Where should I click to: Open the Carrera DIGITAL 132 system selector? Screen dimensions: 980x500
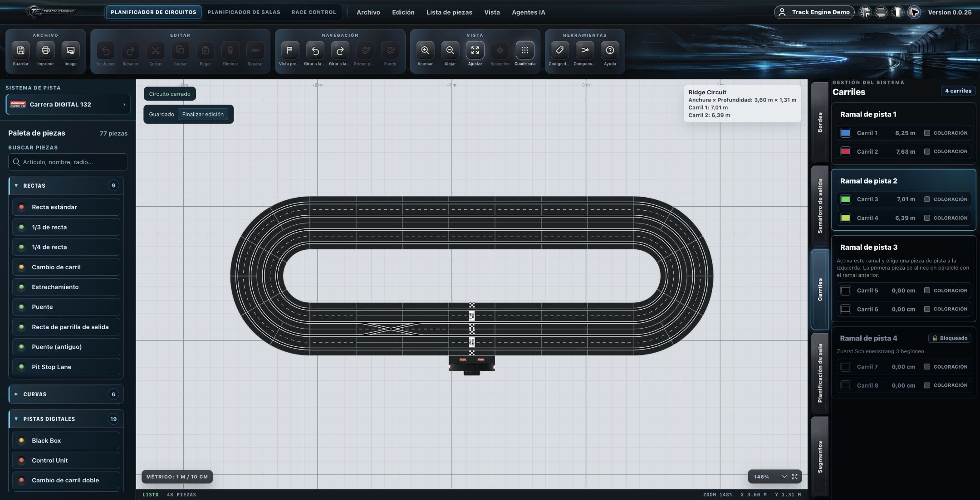(x=68, y=104)
